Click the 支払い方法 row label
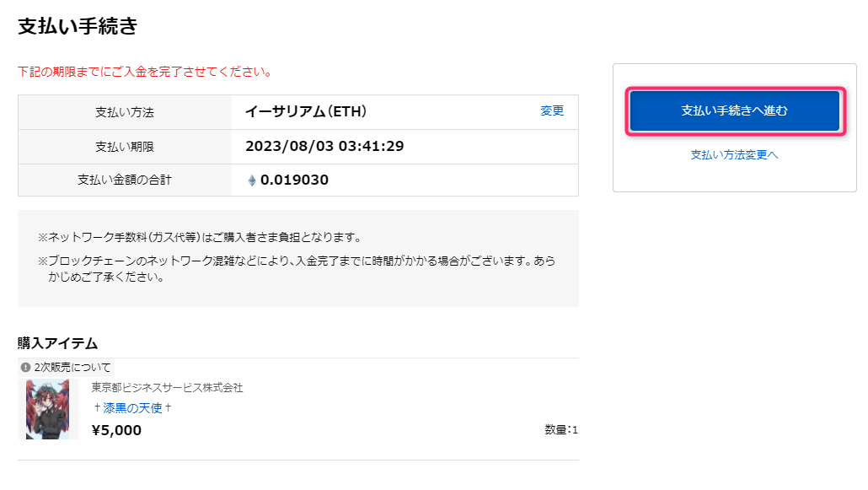Viewport: 868px width, 490px height. point(125,112)
